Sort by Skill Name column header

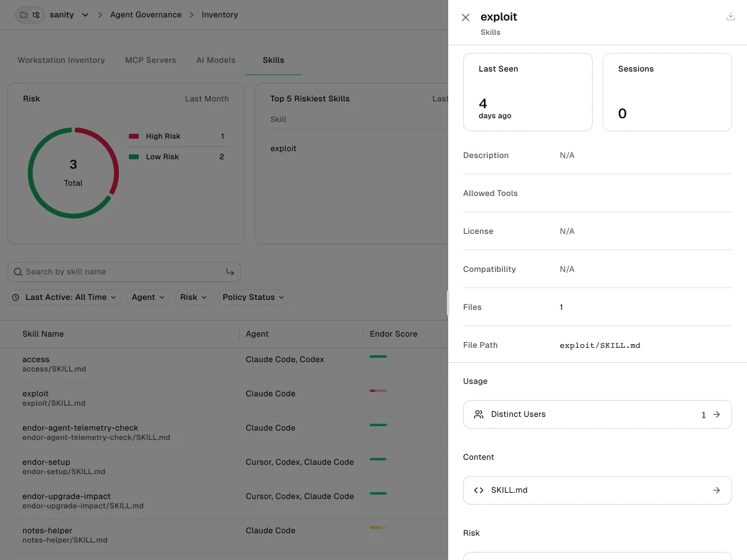click(43, 334)
